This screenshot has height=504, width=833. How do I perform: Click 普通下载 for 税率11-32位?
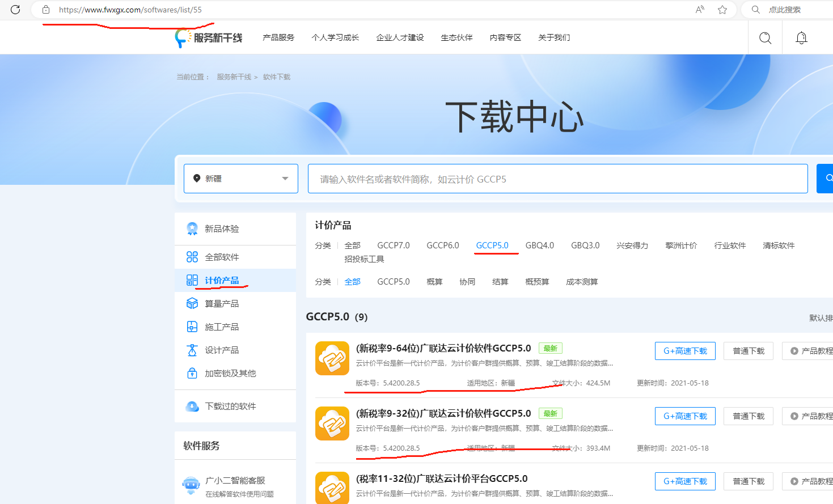click(749, 481)
